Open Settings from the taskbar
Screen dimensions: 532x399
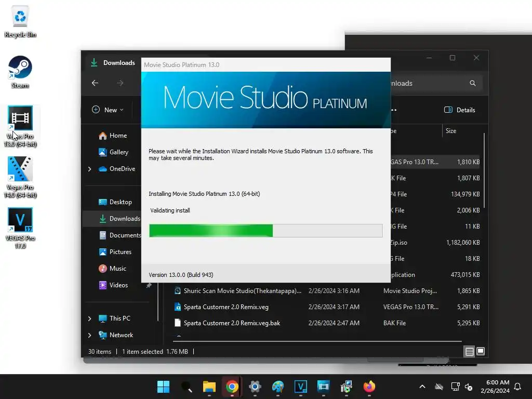click(255, 387)
